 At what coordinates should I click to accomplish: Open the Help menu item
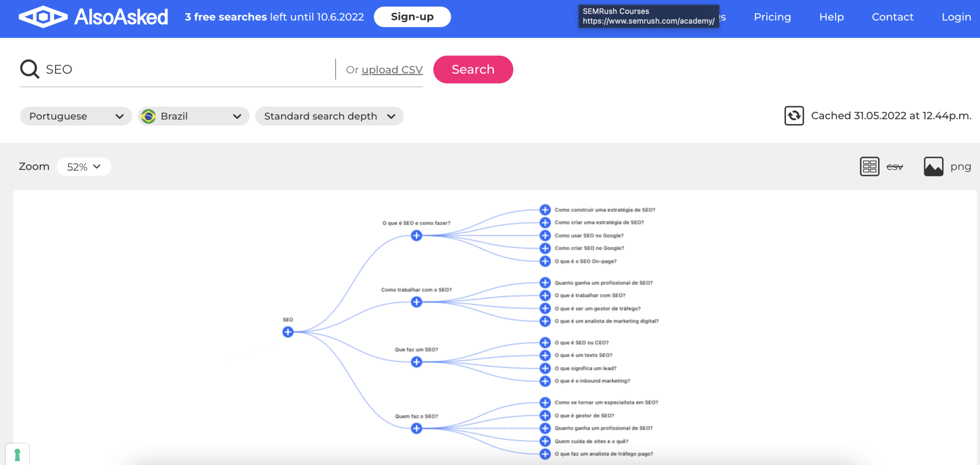tap(831, 17)
